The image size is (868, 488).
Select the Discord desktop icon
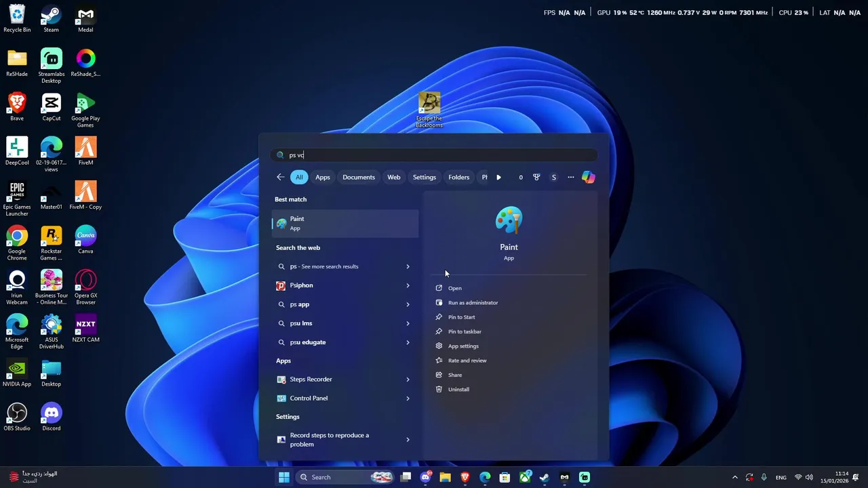point(51,418)
